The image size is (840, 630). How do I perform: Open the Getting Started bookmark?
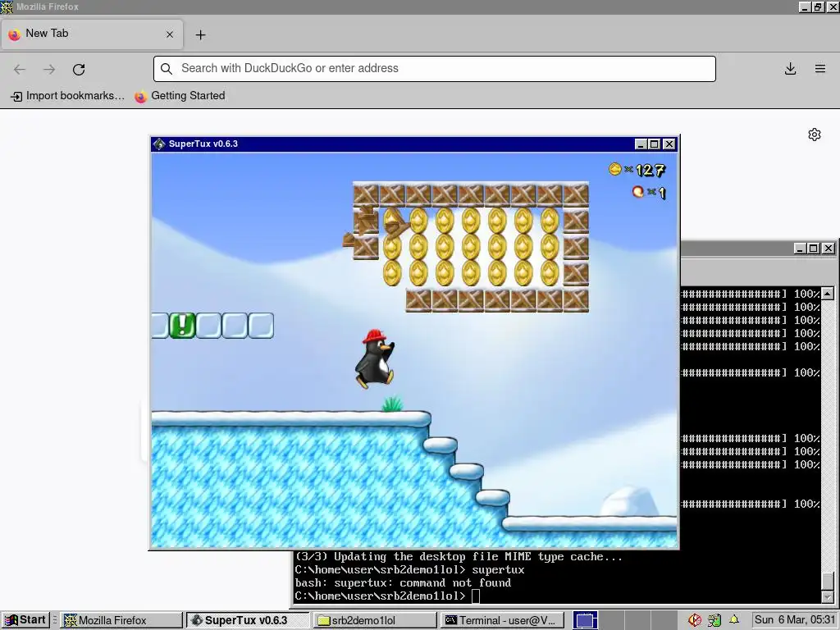(x=180, y=96)
